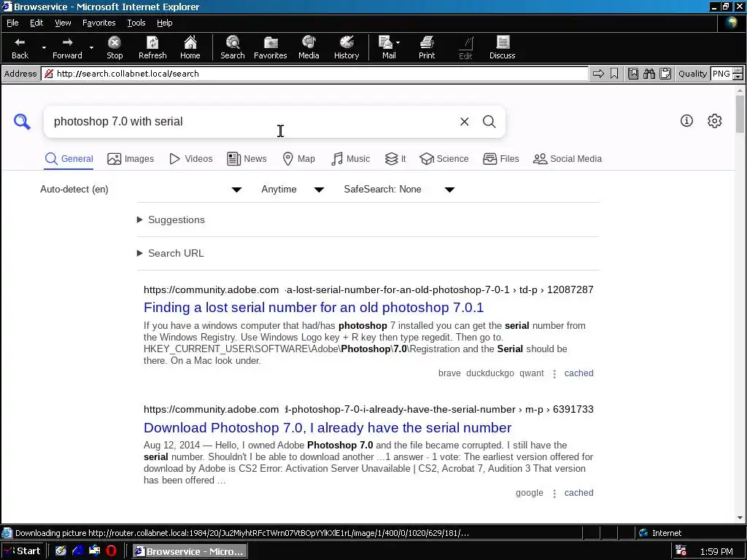The height and width of the screenshot is (560, 747).
Task: Switch to the Images search tab
Action: (131, 159)
